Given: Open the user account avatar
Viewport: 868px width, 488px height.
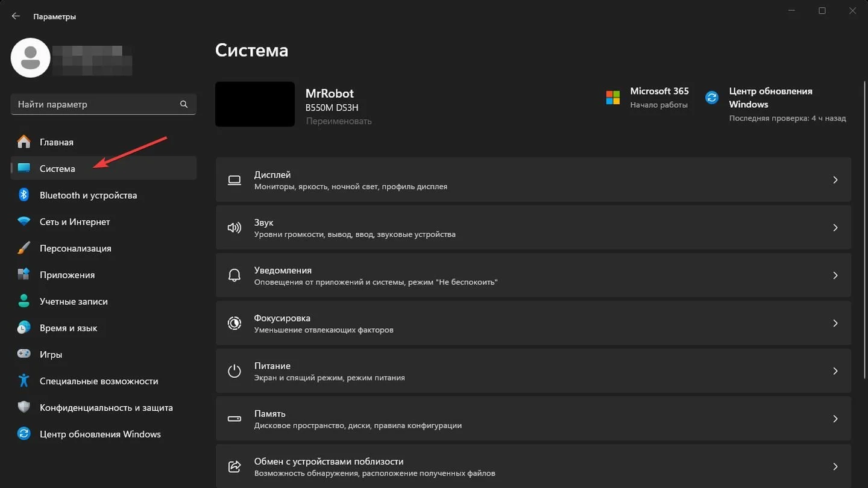Looking at the screenshot, I should point(30,58).
